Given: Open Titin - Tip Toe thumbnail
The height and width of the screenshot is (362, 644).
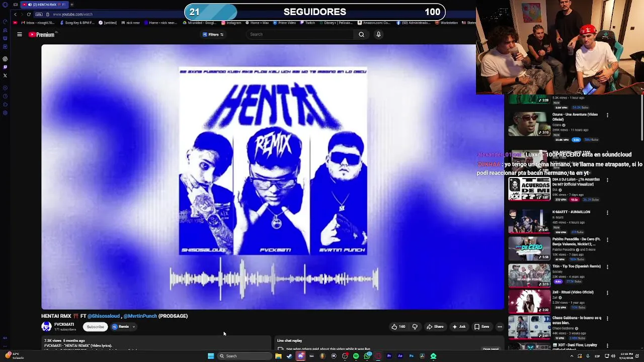Looking at the screenshot, I should (529, 275).
